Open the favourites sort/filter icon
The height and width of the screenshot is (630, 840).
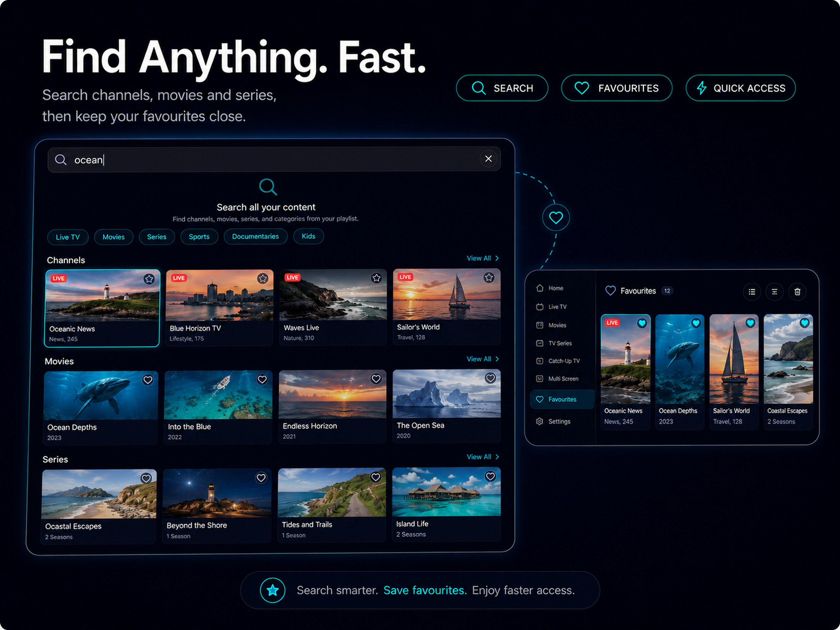774,291
